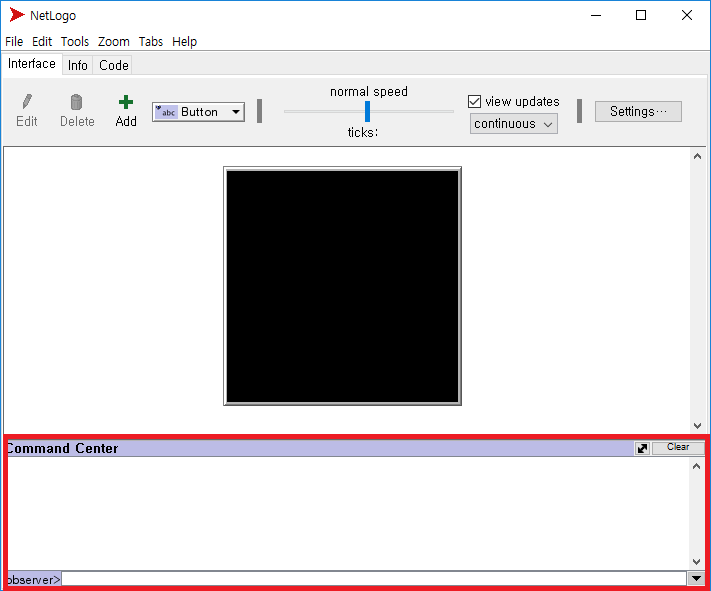Click the Delete trash can icon
This screenshot has height=591, width=711.
coord(76,102)
